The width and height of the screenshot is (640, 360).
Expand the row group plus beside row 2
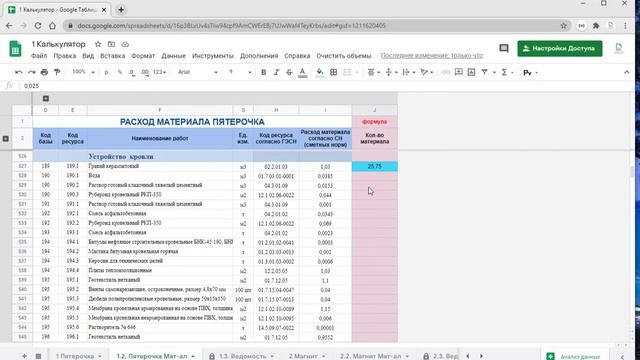[6, 138]
